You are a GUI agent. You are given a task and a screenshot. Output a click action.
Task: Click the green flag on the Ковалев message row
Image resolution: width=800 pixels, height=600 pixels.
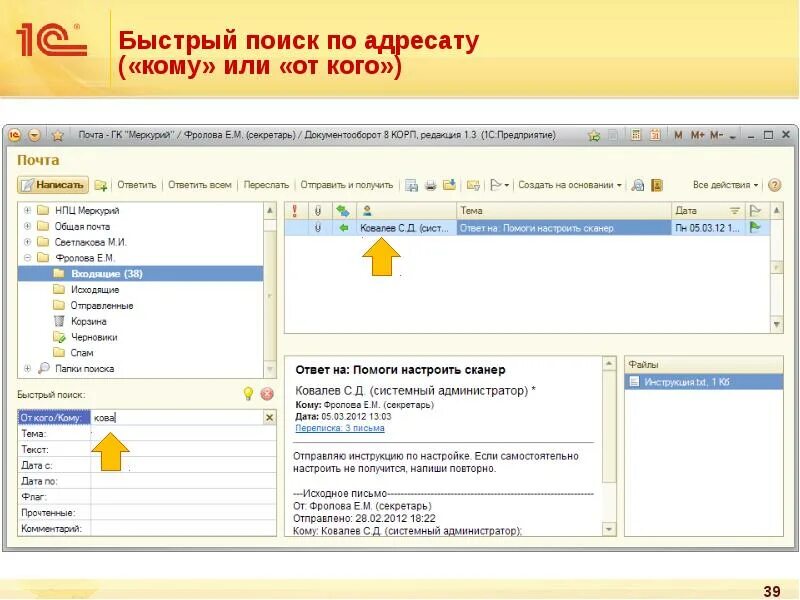[755, 228]
